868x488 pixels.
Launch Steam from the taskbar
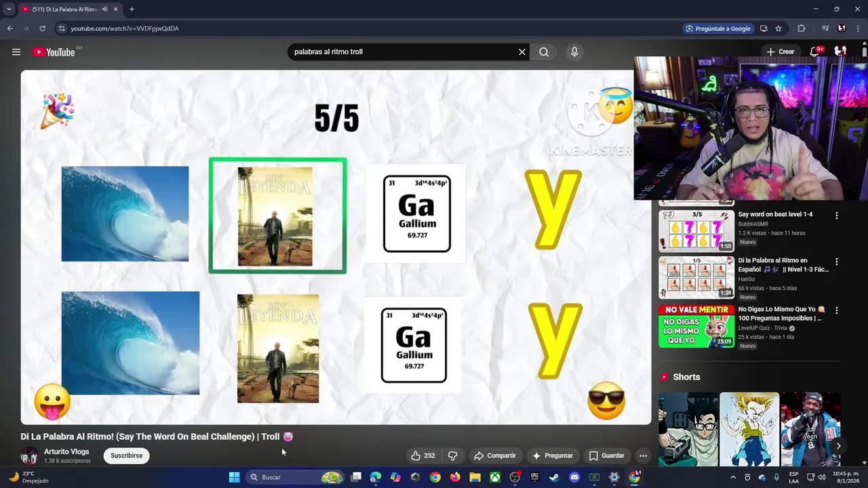pos(554,477)
